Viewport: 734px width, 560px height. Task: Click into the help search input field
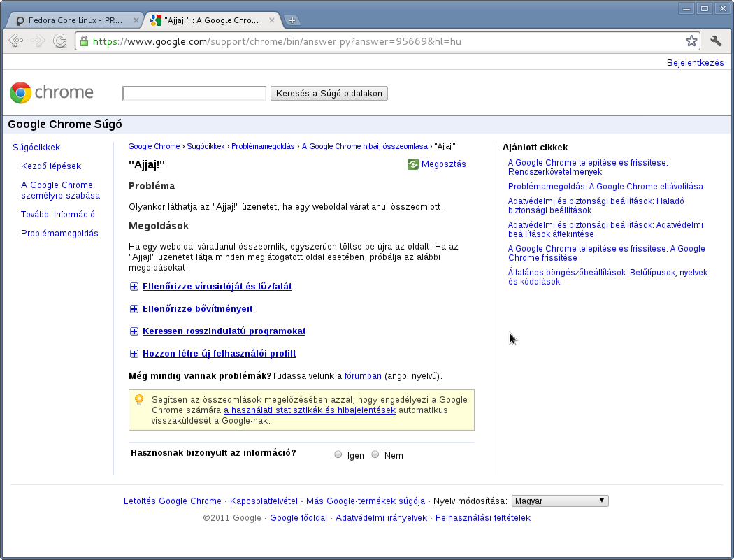pos(194,93)
